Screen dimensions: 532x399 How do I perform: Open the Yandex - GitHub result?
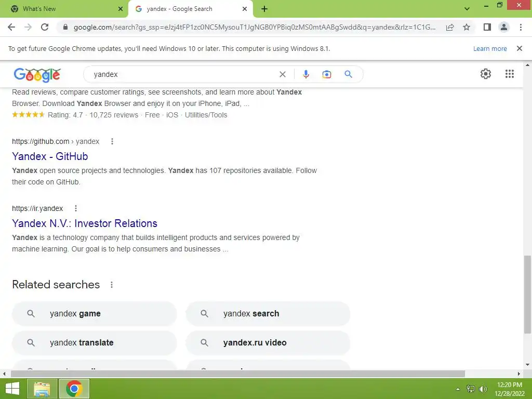tap(50, 156)
